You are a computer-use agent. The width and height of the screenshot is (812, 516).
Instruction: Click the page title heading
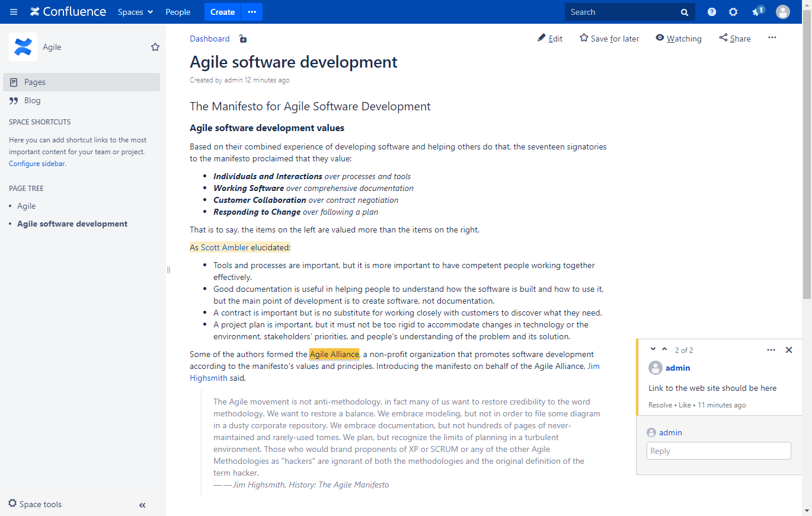[x=293, y=62]
